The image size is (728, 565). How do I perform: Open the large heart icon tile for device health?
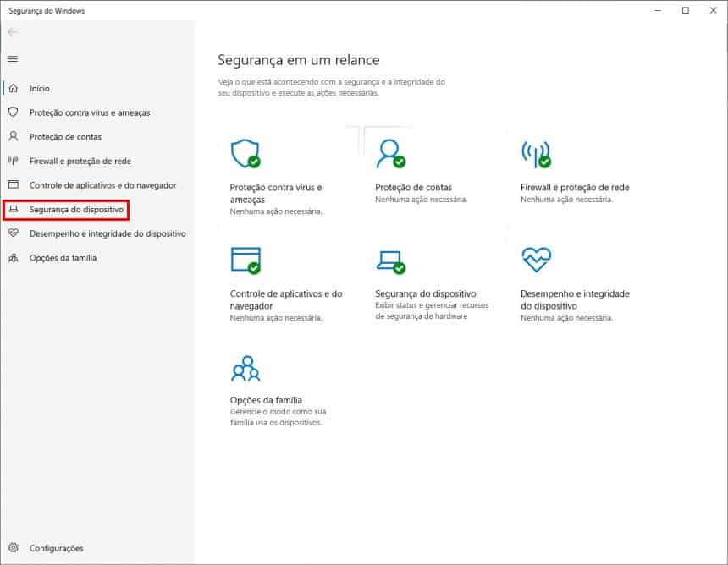[x=536, y=260]
